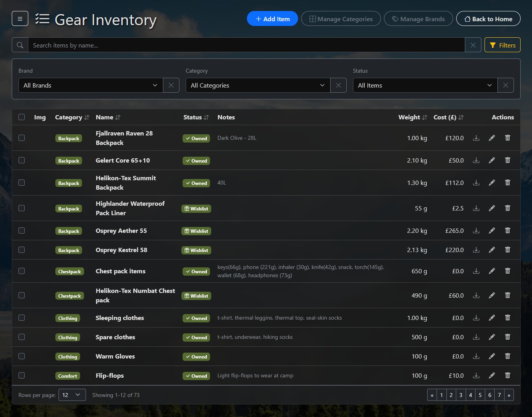Delete the Osprey Kestrel 58 entry
The width and height of the screenshot is (532, 417).
tap(507, 250)
